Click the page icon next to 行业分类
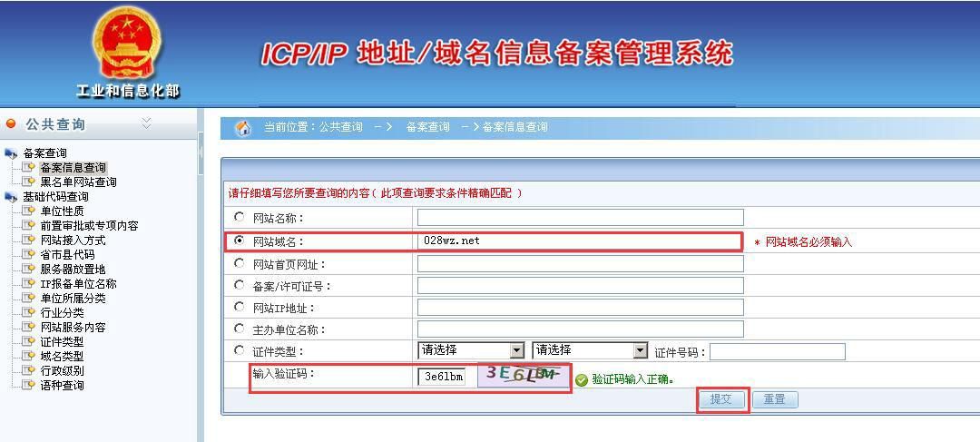The height and width of the screenshot is (442, 980). click(29, 312)
